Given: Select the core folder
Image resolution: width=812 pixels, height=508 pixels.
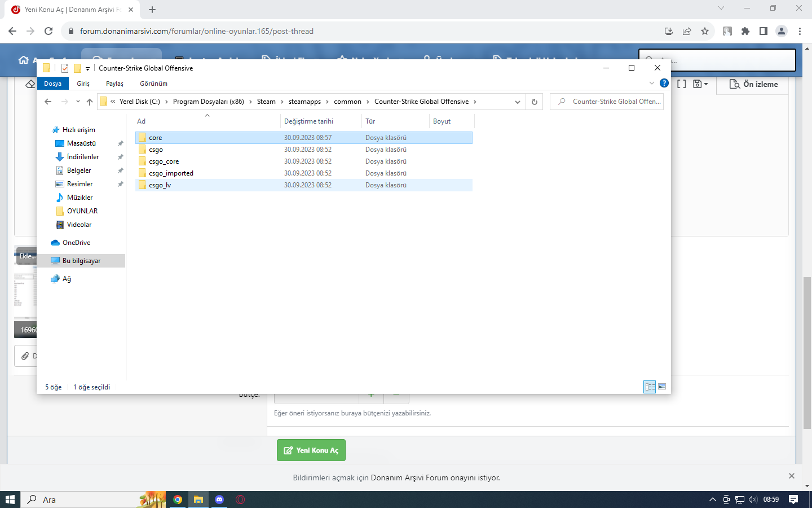Looking at the screenshot, I should 304,138.
